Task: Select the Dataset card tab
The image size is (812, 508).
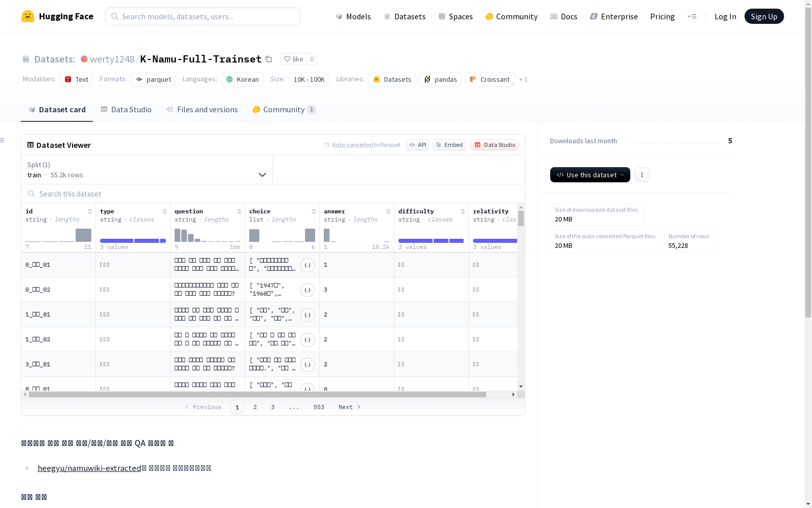Action: click(57, 109)
